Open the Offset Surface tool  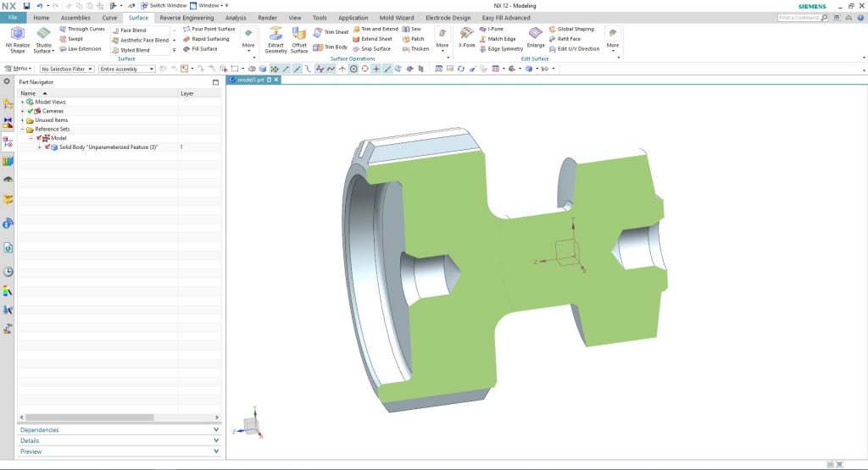click(x=299, y=34)
